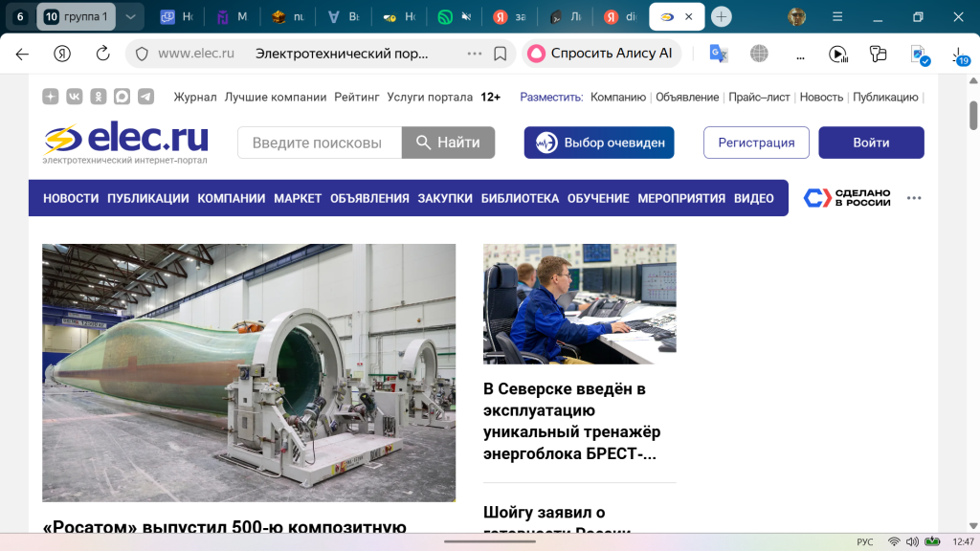980x551 pixels.
Task: Open the tab group numbered 6
Action: (20, 17)
